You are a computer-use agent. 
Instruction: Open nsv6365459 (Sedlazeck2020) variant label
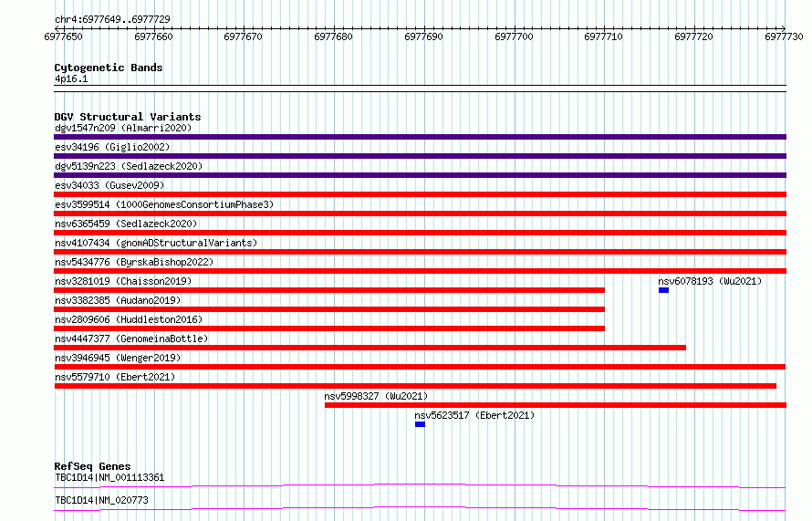click(126, 224)
